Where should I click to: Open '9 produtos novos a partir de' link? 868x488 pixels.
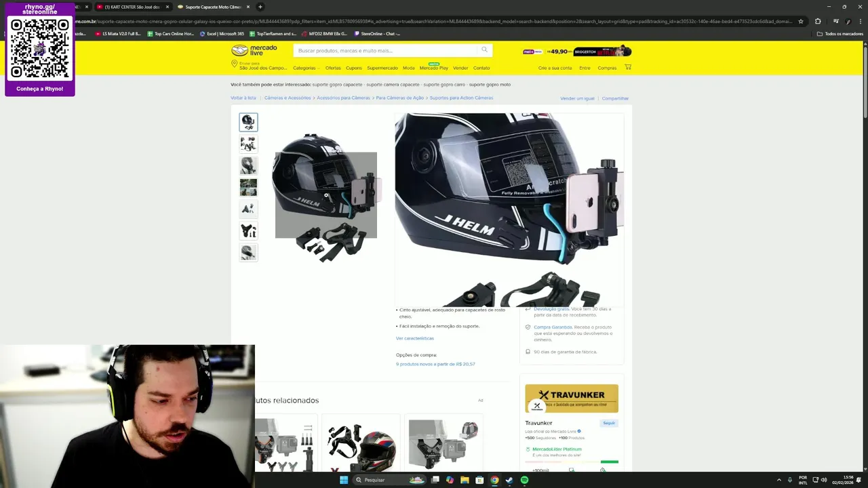[x=435, y=364]
